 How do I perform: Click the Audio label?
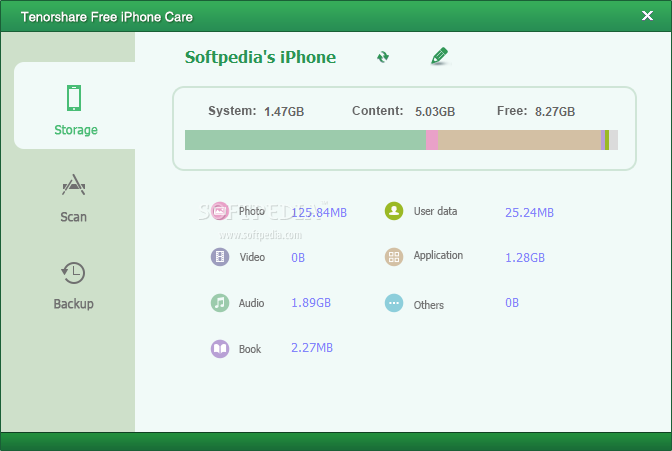pyautogui.click(x=251, y=303)
